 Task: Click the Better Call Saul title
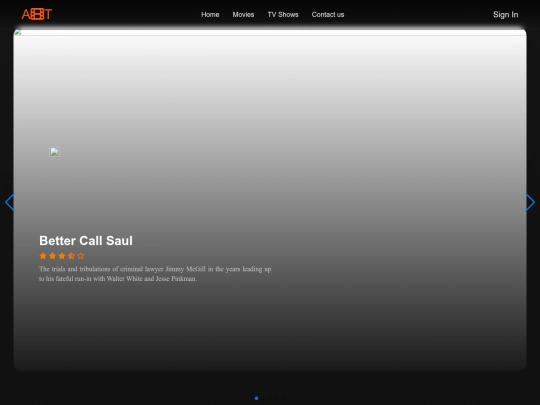[x=86, y=240]
